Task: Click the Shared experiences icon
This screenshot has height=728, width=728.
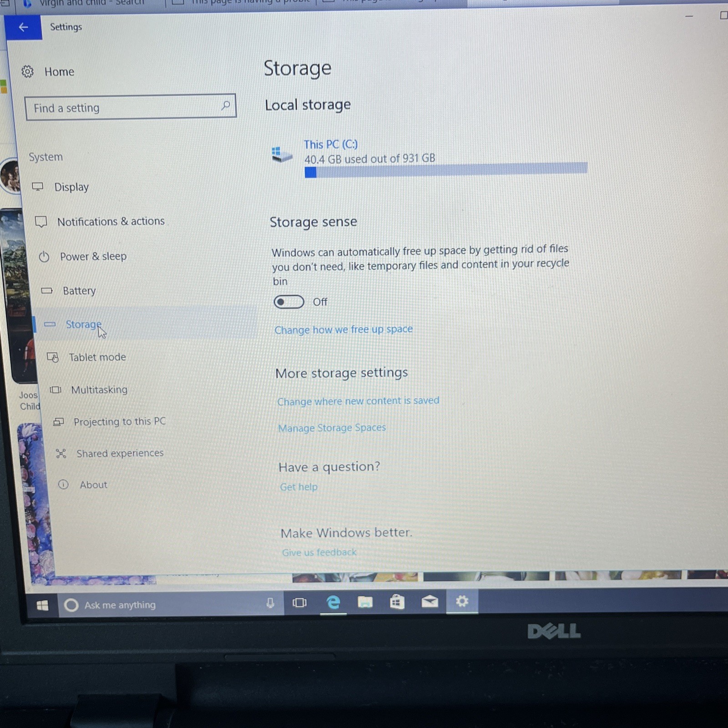Action: [x=61, y=453]
